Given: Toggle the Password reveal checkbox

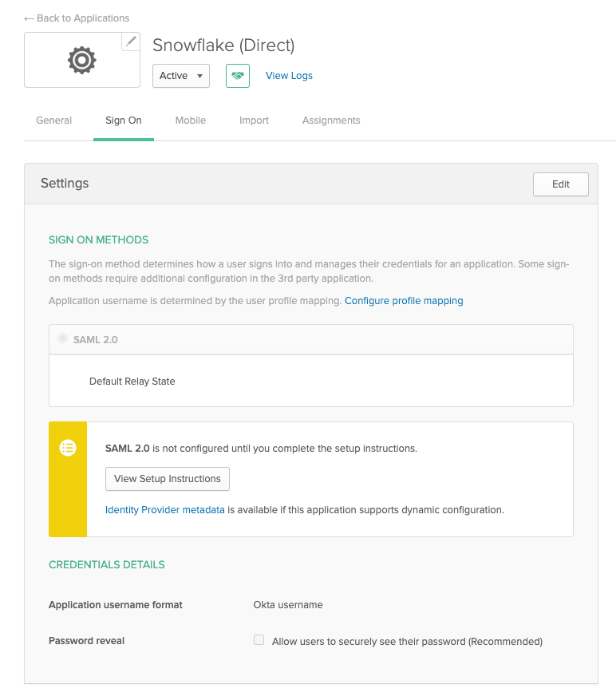Looking at the screenshot, I should (x=259, y=639).
